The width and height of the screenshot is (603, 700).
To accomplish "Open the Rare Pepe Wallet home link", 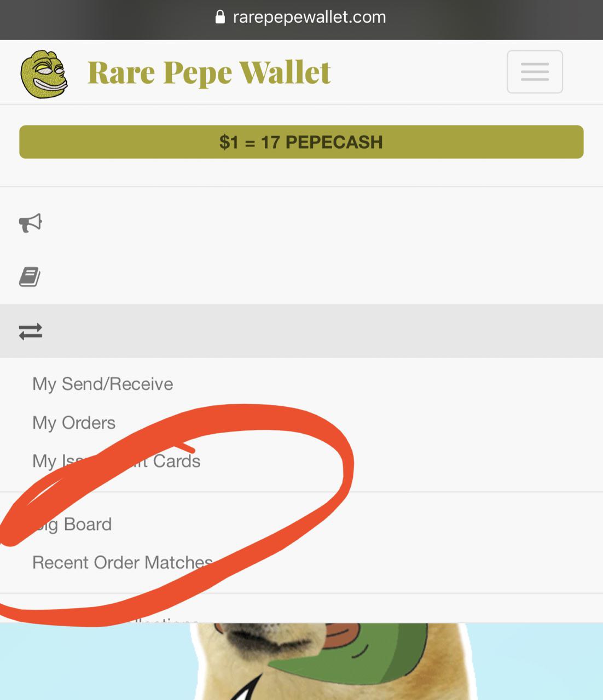I will tap(209, 72).
